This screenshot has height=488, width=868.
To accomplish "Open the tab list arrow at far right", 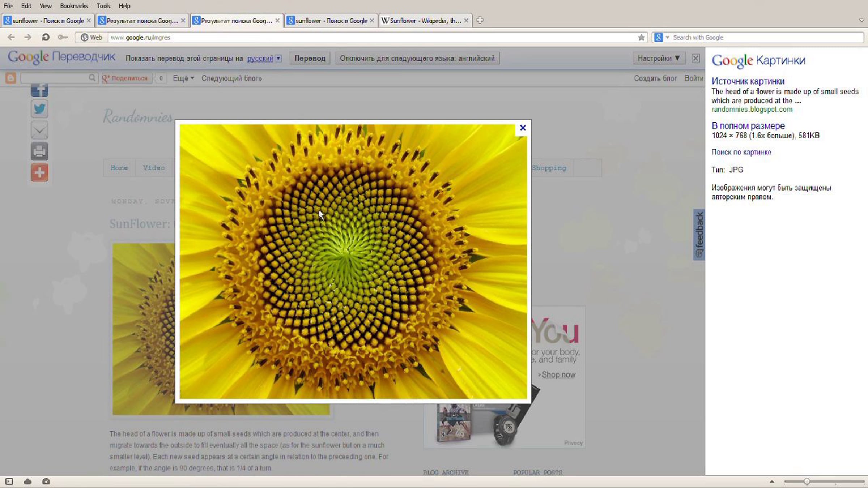I will (861, 21).
